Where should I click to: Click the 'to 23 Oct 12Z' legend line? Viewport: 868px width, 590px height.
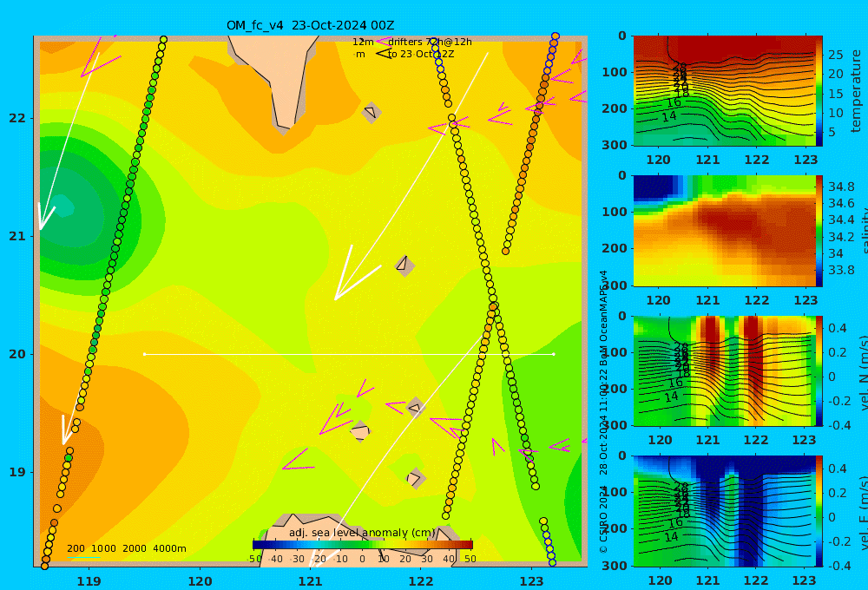(x=421, y=54)
